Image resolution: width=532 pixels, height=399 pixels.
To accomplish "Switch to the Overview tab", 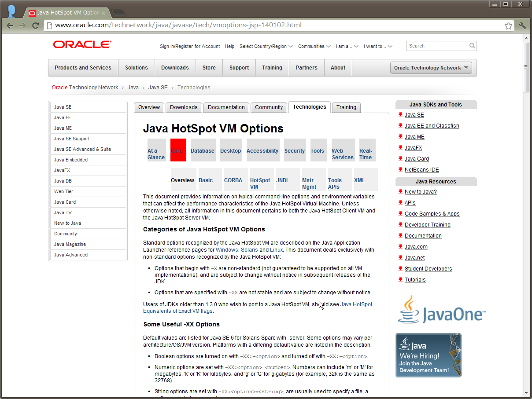I will [x=149, y=107].
